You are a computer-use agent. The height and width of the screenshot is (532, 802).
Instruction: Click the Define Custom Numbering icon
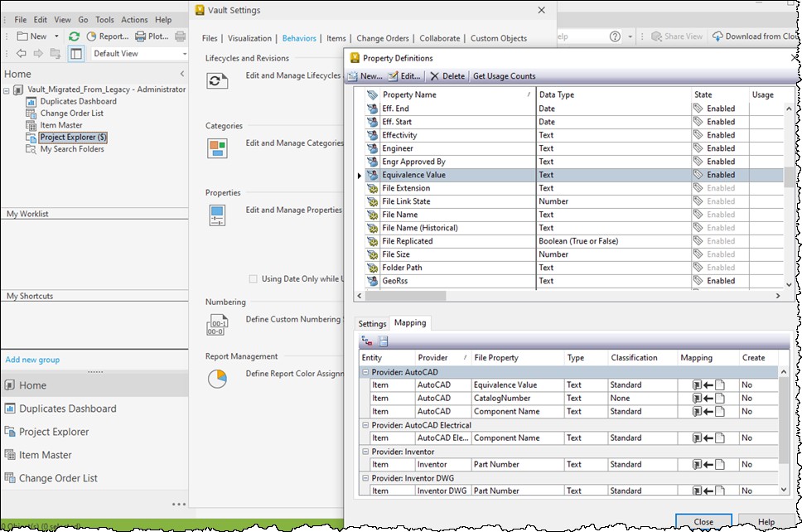[217, 325]
